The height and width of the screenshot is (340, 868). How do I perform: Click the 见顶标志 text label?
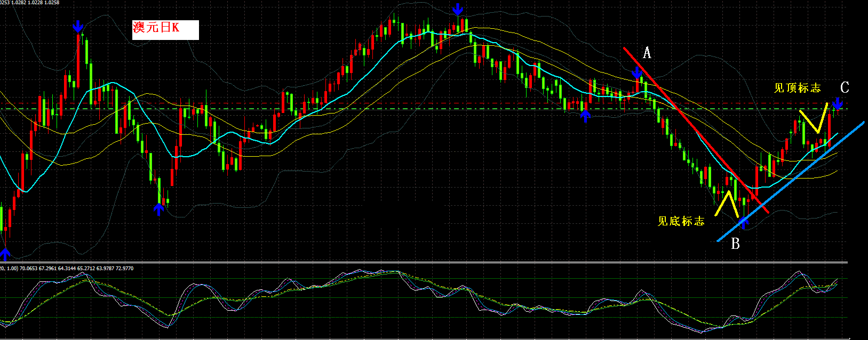pyautogui.click(x=797, y=88)
